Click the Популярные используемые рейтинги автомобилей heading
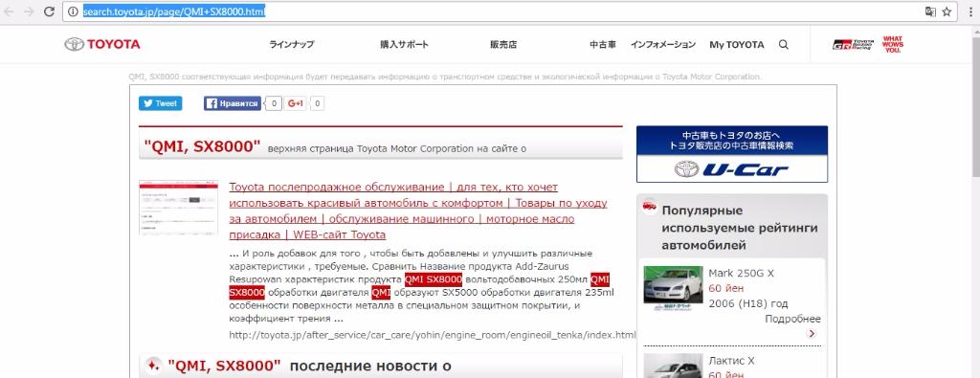This screenshot has width=980, height=378. point(740,228)
